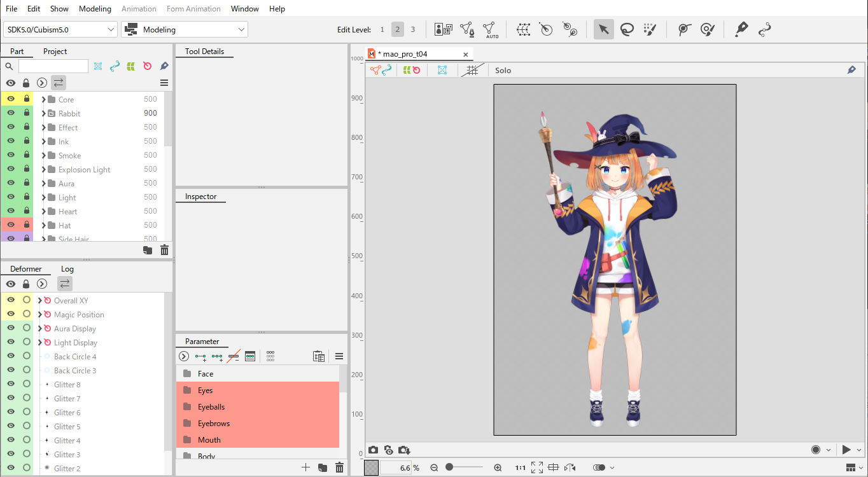Image resolution: width=868 pixels, height=477 pixels.
Task: Click the fit-to-screen icon in bottom bar
Action: (x=536, y=467)
